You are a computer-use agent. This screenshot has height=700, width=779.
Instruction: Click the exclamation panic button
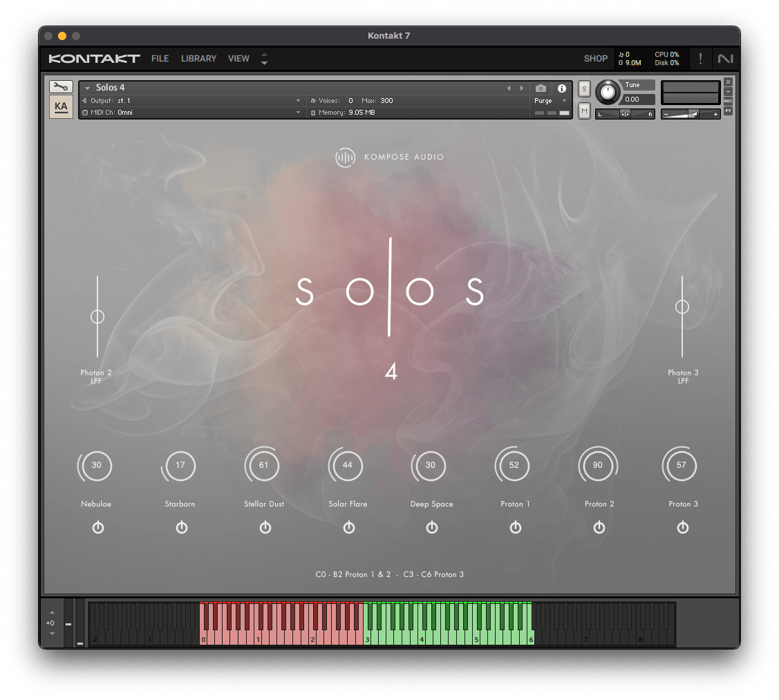pos(700,59)
